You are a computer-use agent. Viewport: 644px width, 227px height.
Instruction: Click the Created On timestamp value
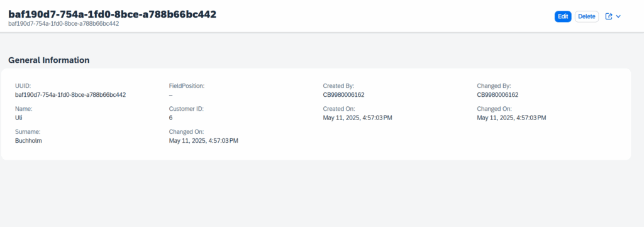pos(358,118)
